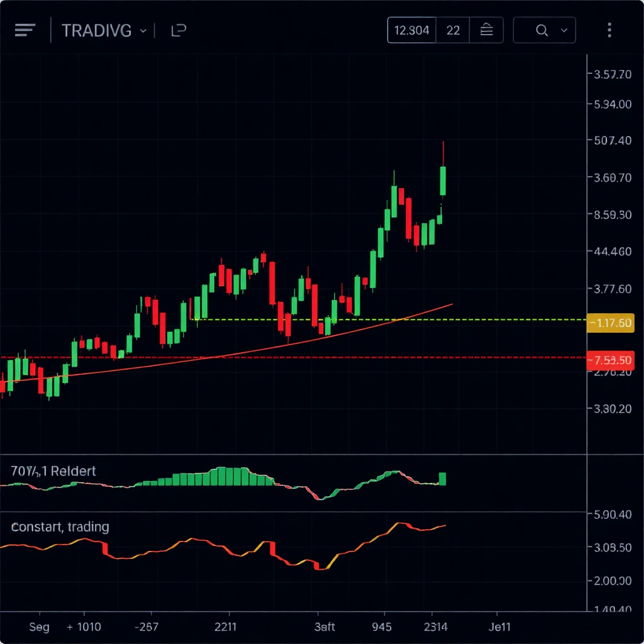Click the 5.34.00 price axis value
This screenshot has width=644, height=644.
tap(613, 104)
